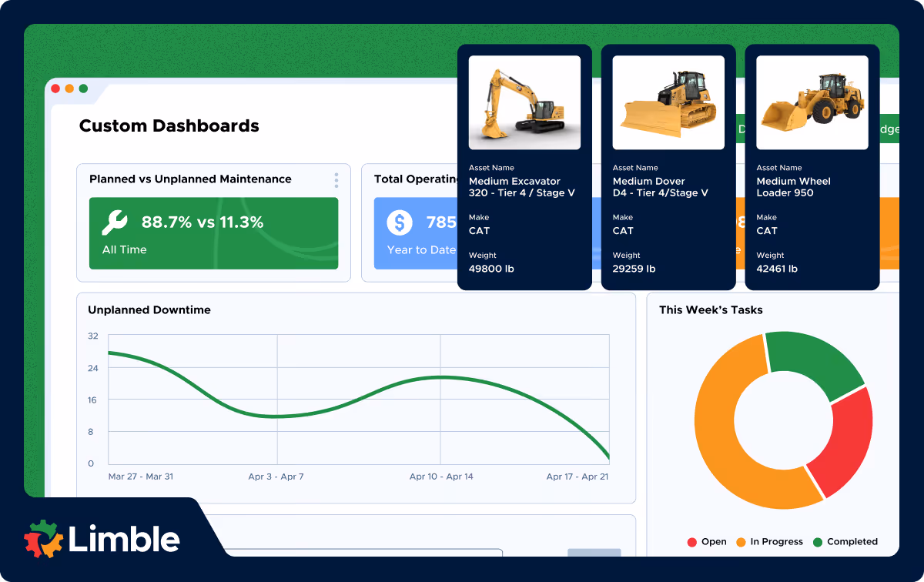Click the green maximize window dot

point(83,89)
